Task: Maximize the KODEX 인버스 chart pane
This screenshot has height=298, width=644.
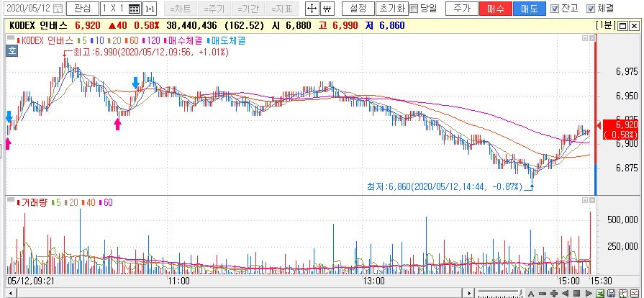Action: pos(622,26)
